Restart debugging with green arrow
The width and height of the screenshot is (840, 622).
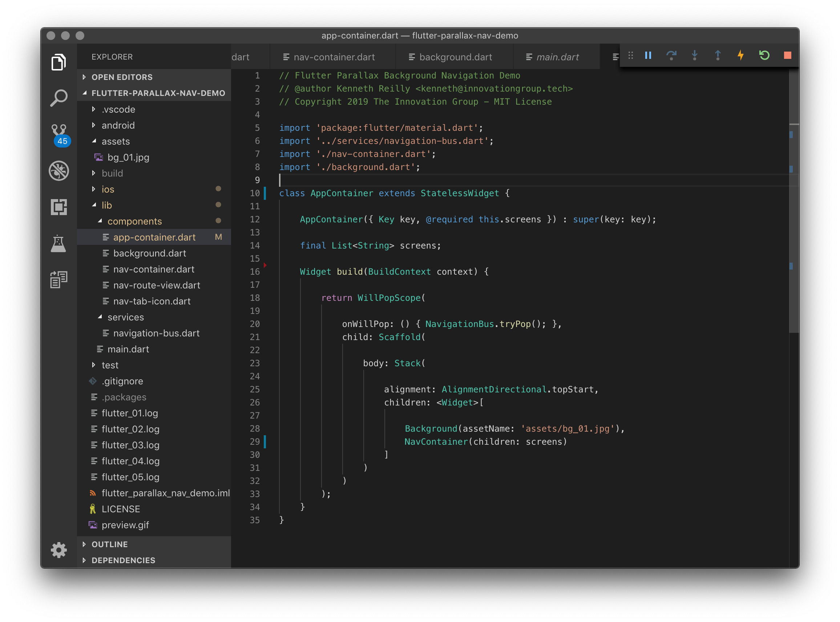point(764,56)
